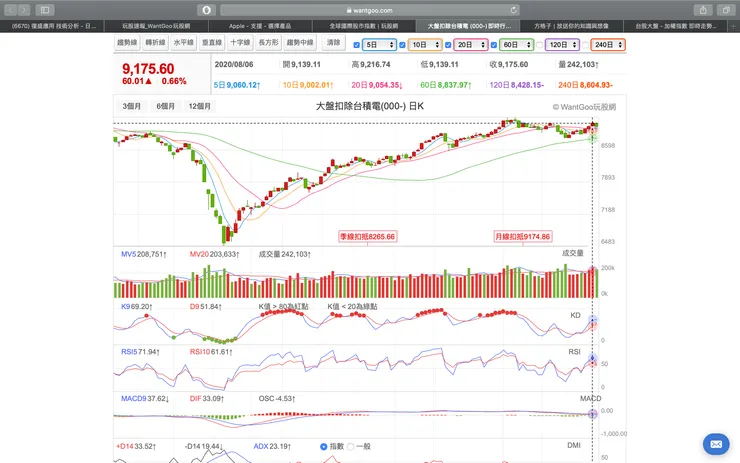Uncheck the 5日 moving average checkbox
This screenshot has height=463, width=740.
tap(357, 45)
